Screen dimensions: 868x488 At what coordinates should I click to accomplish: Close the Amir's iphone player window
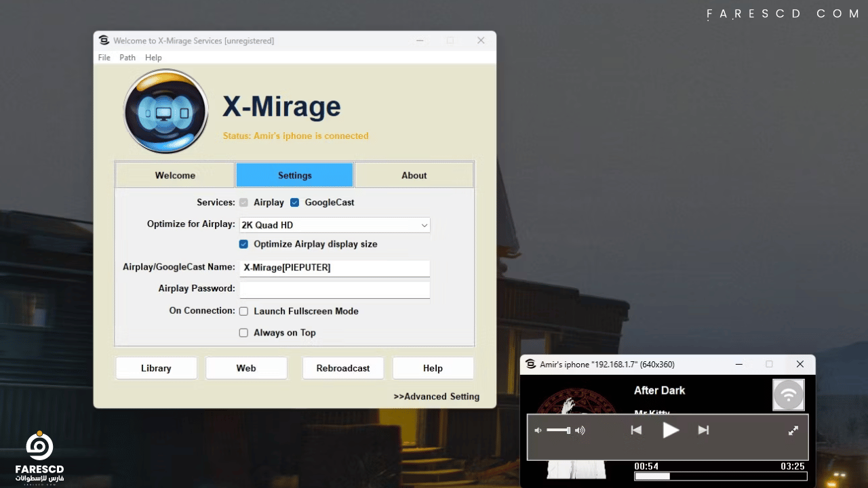(x=800, y=364)
